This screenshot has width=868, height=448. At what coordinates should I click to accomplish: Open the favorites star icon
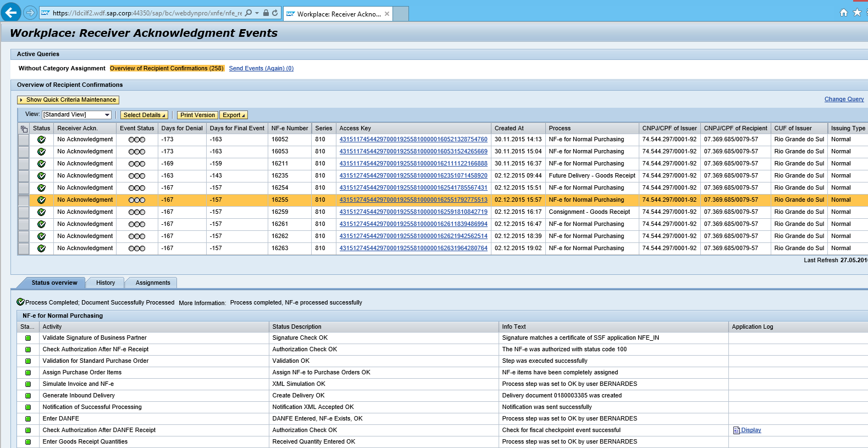857,13
